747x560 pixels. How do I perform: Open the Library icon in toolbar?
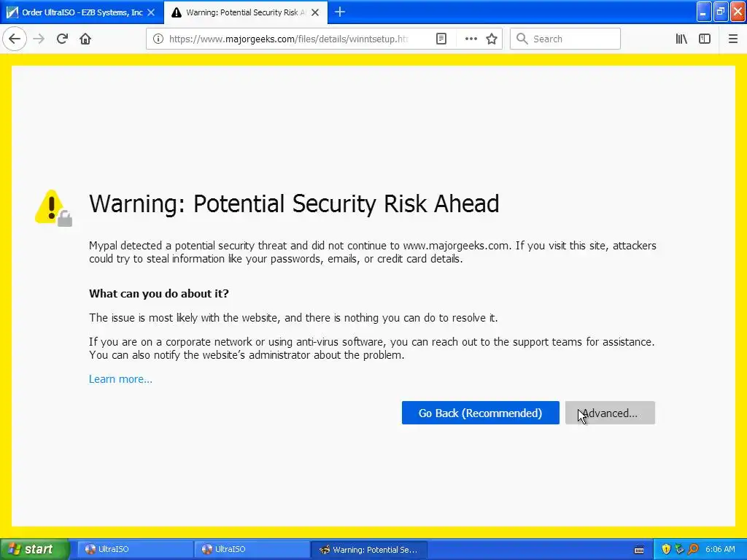click(681, 39)
